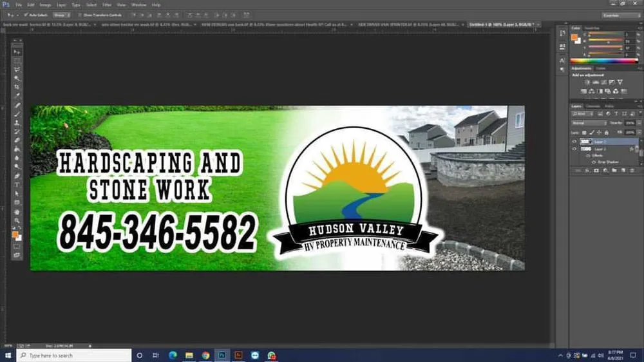Toggle the layer filter on/off switch
Screen dimensions: 644x362
pyautogui.click(x=640, y=113)
